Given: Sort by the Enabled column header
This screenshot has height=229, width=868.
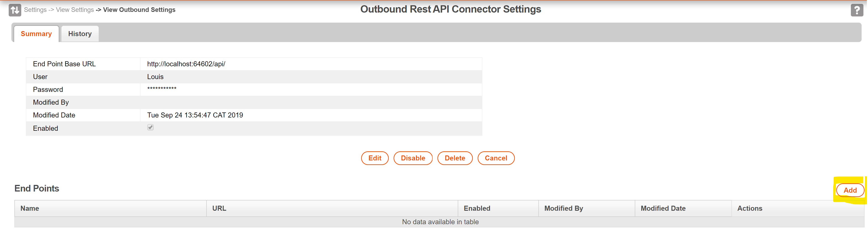Looking at the screenshot, I should 477,208.
